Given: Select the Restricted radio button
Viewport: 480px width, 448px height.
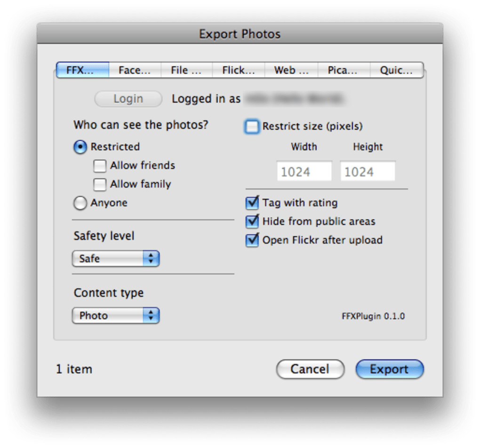Looking at the screenshot, I should tap(80, 147).
